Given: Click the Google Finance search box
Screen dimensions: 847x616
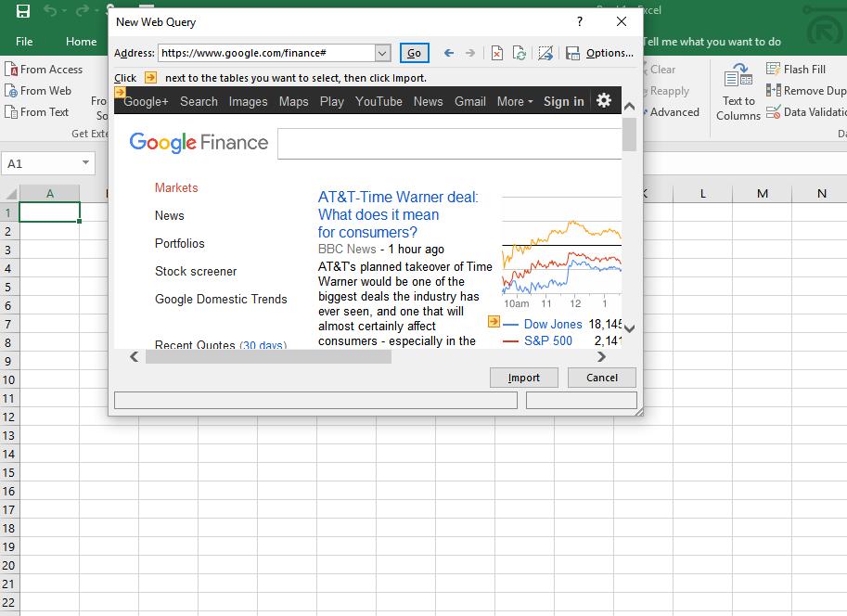Looking at the screenshot, I should tap(449, 144).
